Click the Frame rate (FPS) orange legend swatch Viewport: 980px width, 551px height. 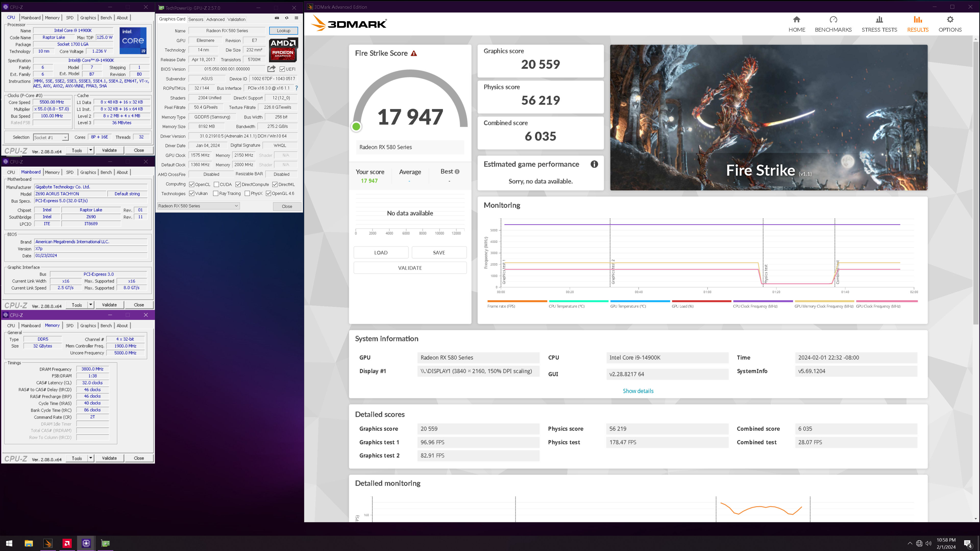(x=517, y=301)
